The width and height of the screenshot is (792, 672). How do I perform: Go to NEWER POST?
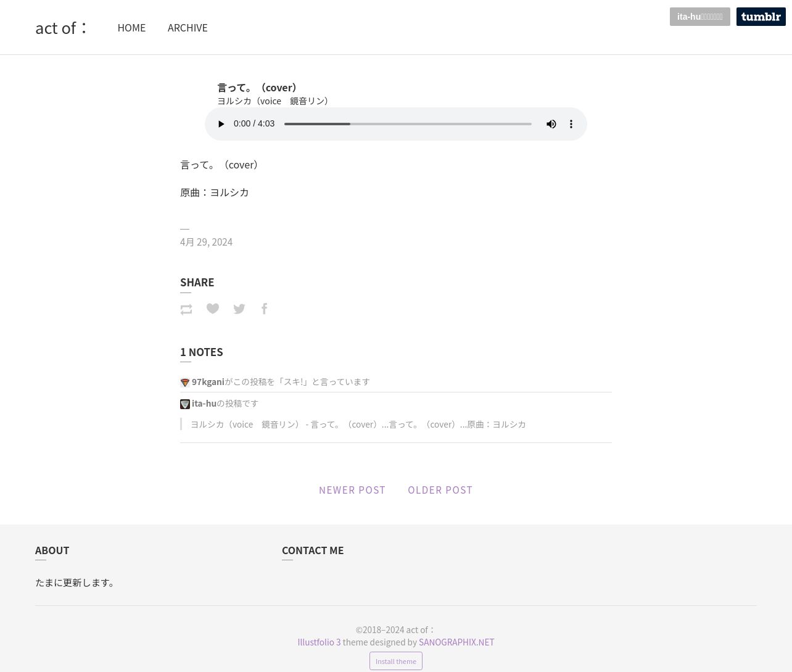pos(352,490)
